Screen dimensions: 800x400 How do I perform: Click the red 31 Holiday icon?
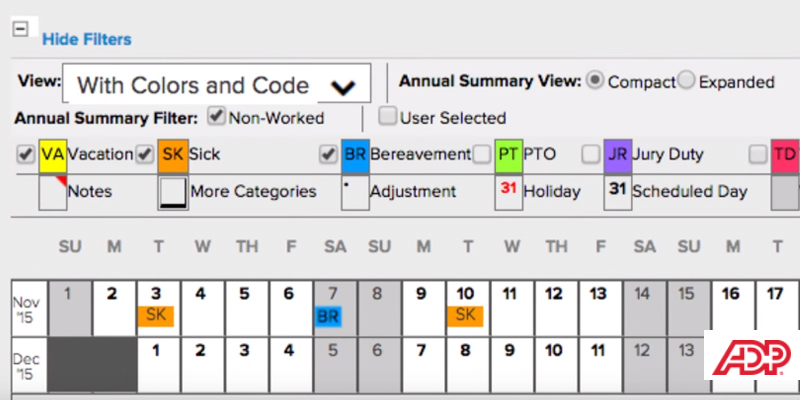pyautogui.click(x=509, y=190)
